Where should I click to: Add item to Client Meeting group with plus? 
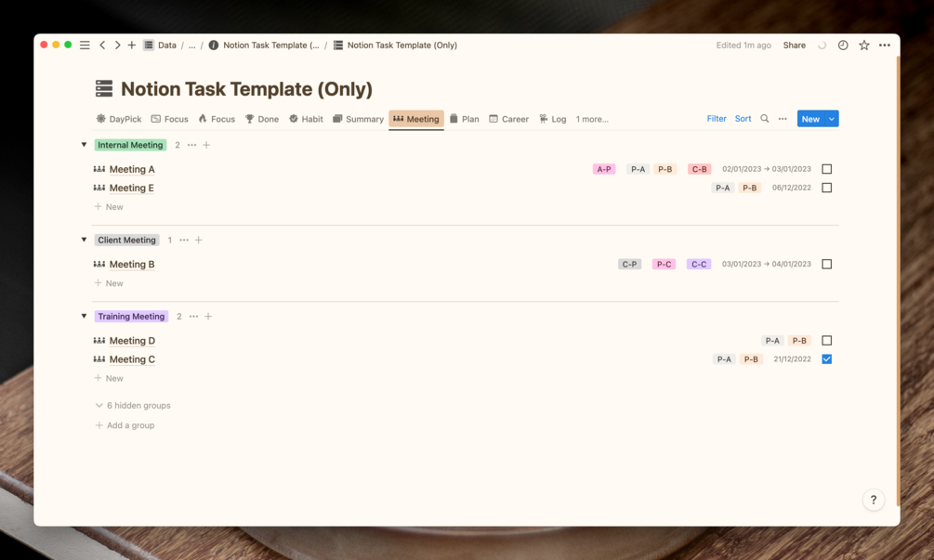(198, 241)
